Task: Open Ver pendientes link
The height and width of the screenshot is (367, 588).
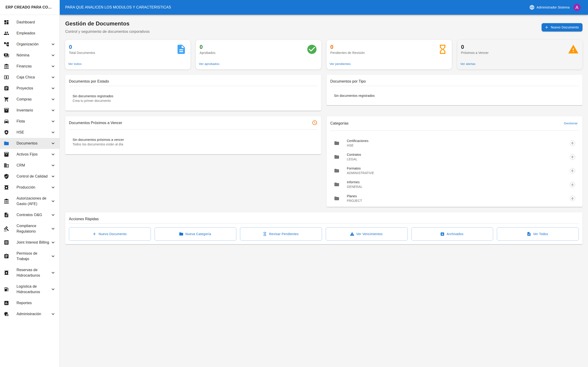Action: (x=340, y=64)
